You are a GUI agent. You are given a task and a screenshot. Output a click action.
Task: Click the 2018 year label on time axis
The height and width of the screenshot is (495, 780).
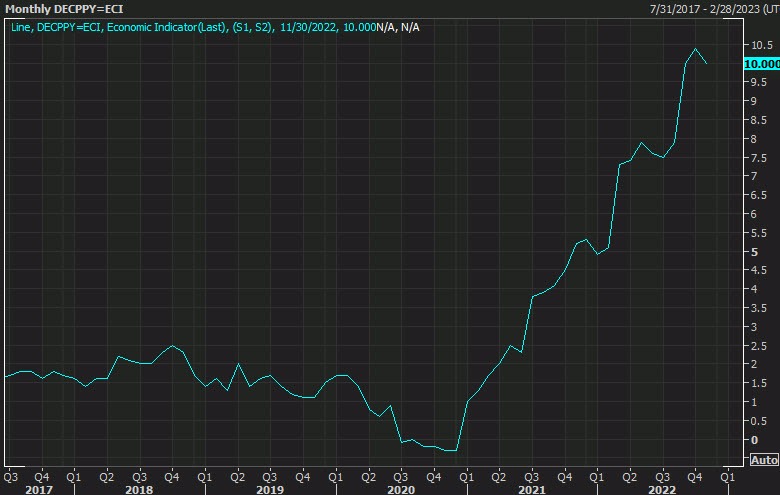[139, 489]
